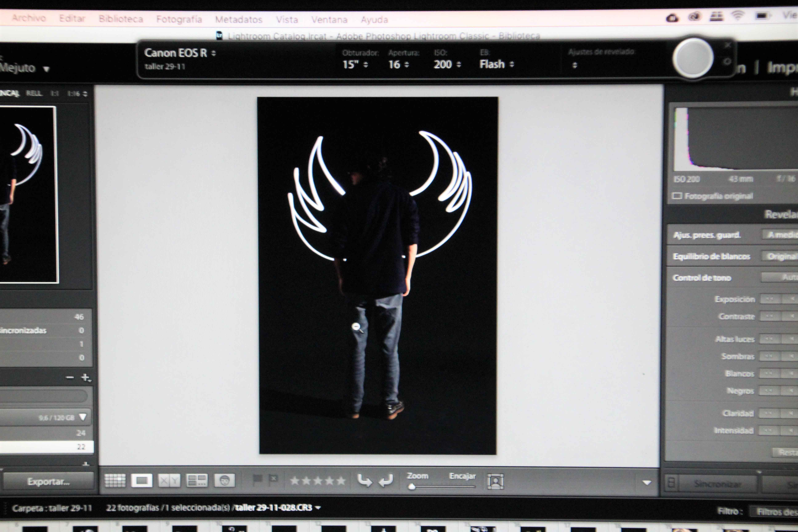This screenshot has width=798, height=532.
Task: Open Obturador 15" dropdown
Action: [x=355, y=64]
